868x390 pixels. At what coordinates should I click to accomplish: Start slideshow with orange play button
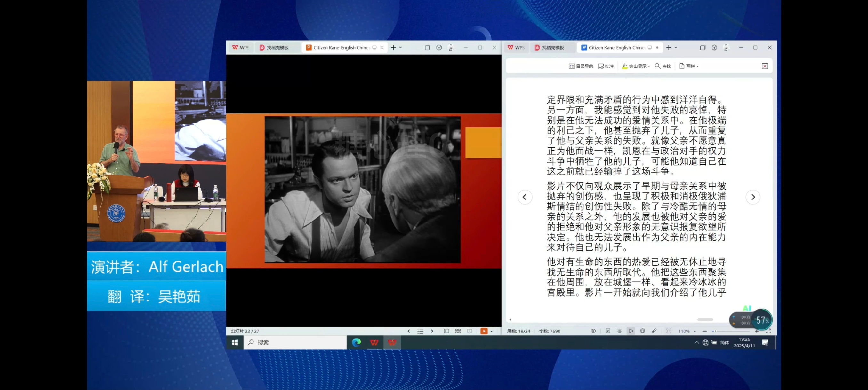484,331
